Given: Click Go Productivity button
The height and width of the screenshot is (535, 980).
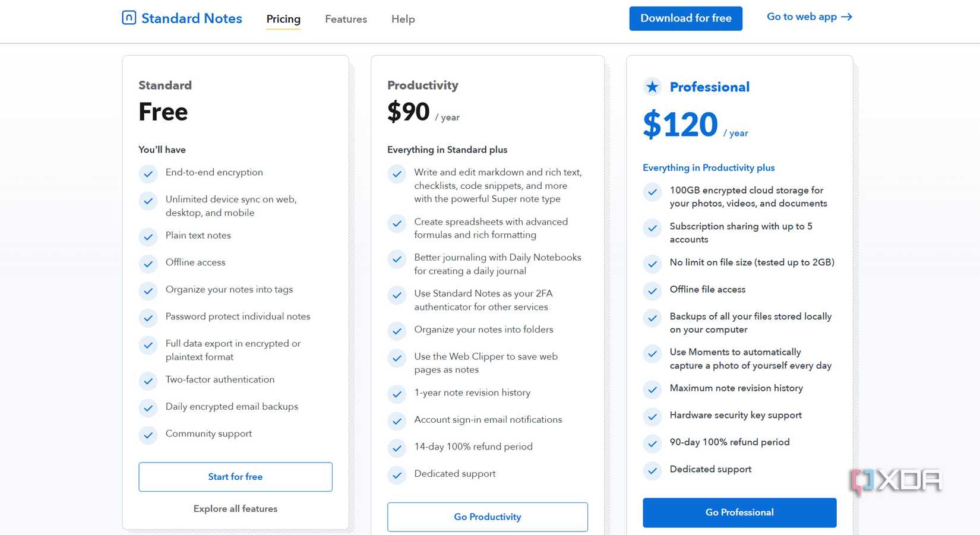Looking at the screenshot, I should (x=487, y=517).
